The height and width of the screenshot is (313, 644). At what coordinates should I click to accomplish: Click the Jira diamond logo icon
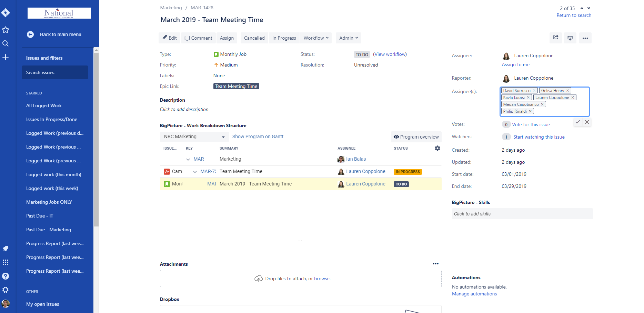point(6,13)
